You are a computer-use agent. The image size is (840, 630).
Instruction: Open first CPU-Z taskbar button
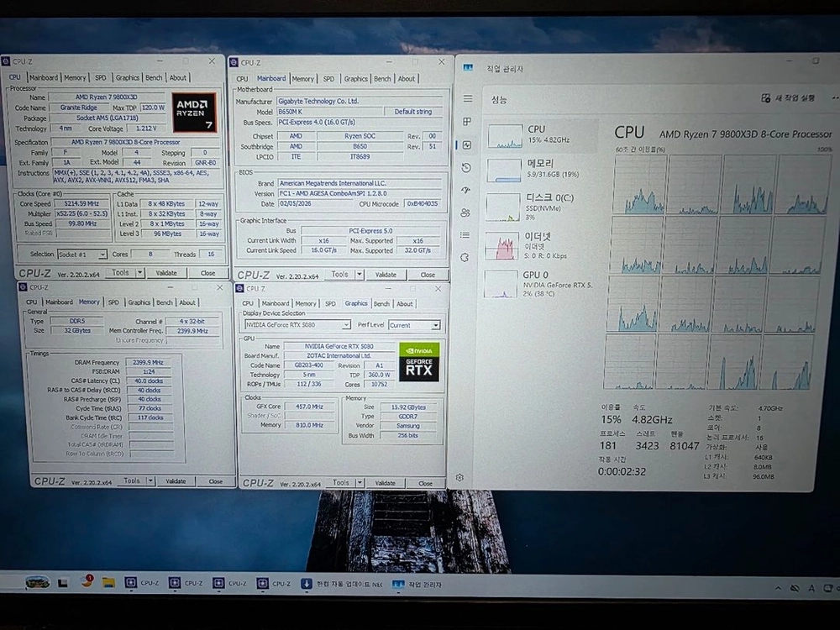[142, 583]
